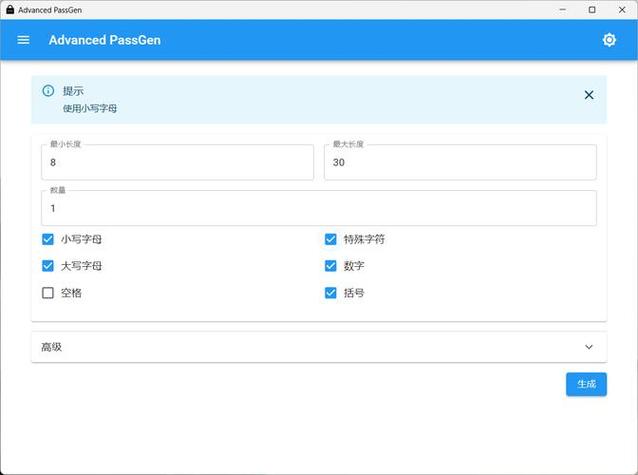Uncheck the 大写字母 checkbox
Viewport: 638px width, 475px height.
pos(48,266)
